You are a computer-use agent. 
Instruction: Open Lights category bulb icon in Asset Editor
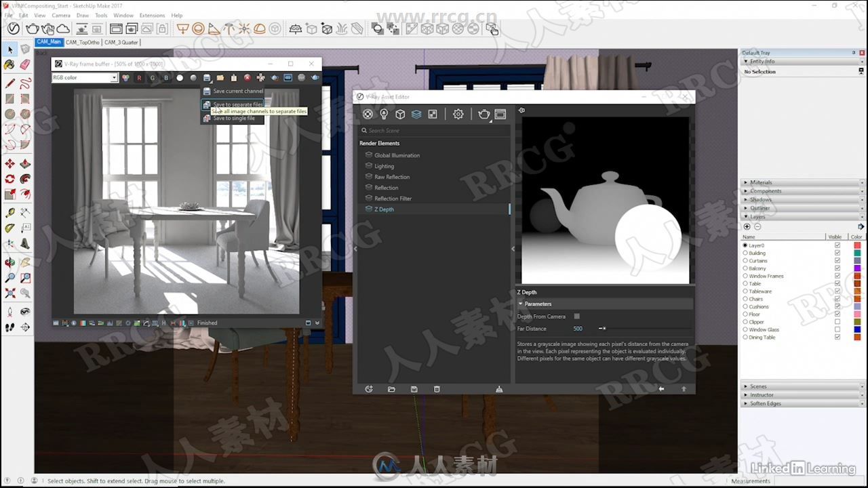(x=384, y=114)
